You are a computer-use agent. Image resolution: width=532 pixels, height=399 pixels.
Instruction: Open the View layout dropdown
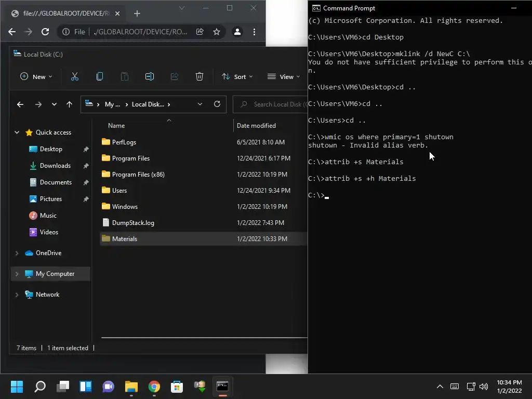click(284, 77)
